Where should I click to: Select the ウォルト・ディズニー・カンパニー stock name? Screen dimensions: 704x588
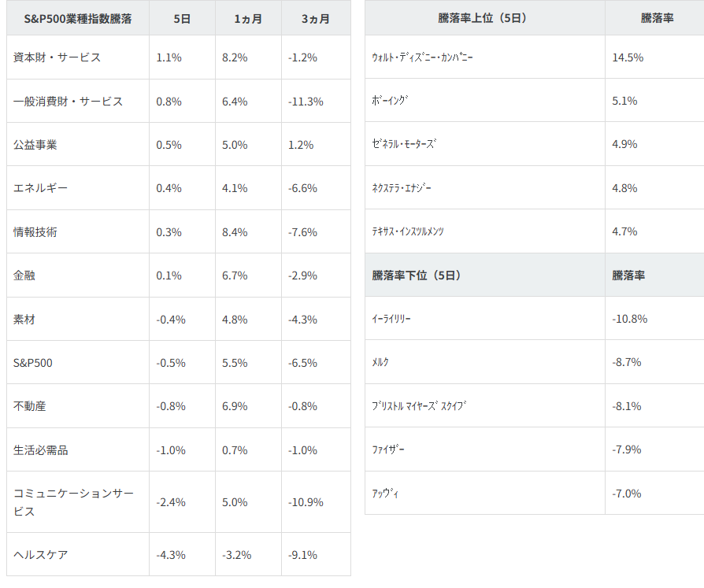[422, 57]
